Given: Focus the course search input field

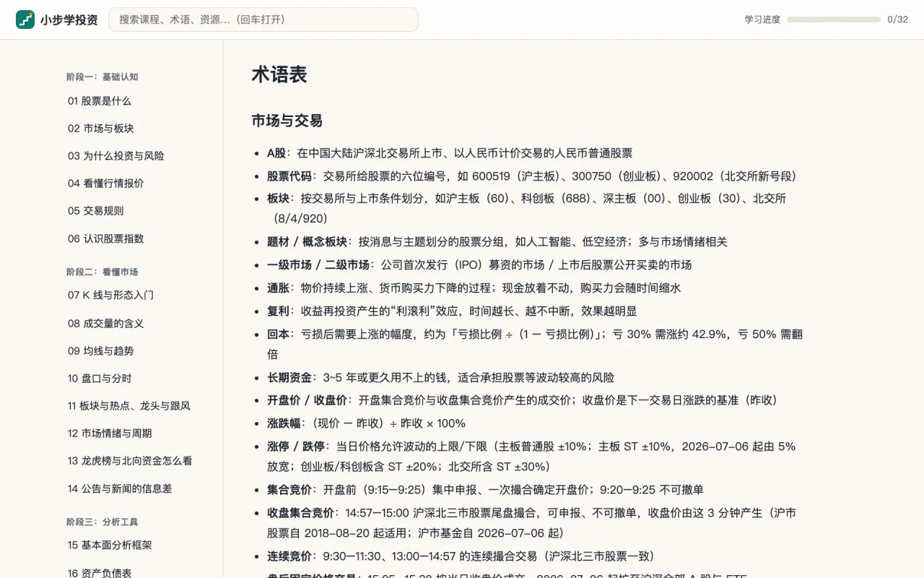Looking at the screenshot, I should click(263, 20).
